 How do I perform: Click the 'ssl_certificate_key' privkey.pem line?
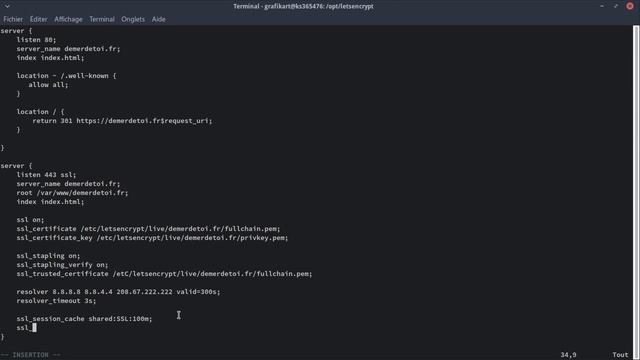coord(152,238)
